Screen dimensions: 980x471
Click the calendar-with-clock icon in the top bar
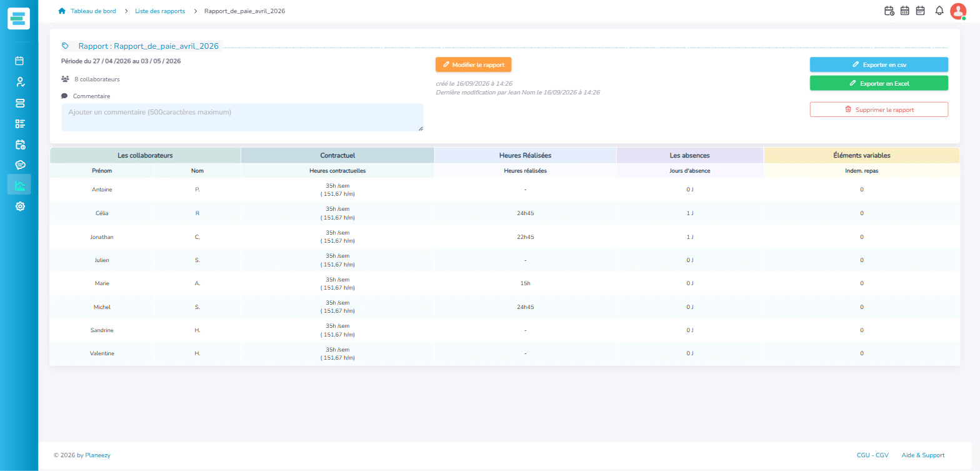click(x=889, y=11)
